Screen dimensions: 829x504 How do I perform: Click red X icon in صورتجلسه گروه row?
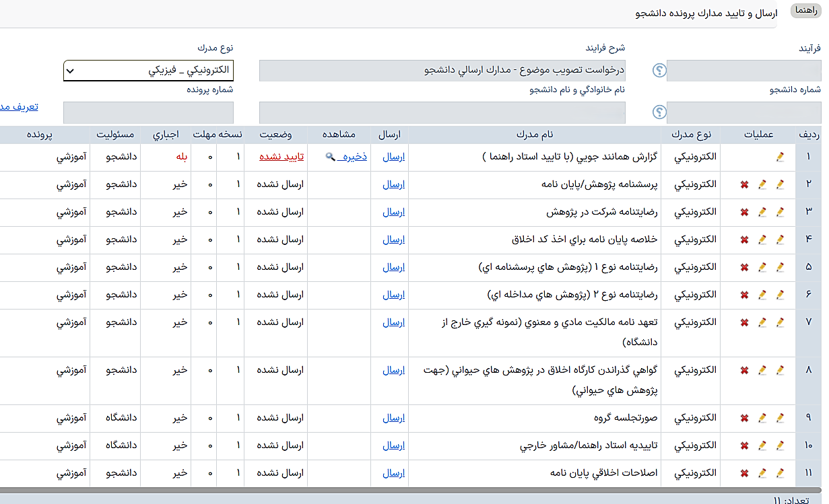pos(744,418)
